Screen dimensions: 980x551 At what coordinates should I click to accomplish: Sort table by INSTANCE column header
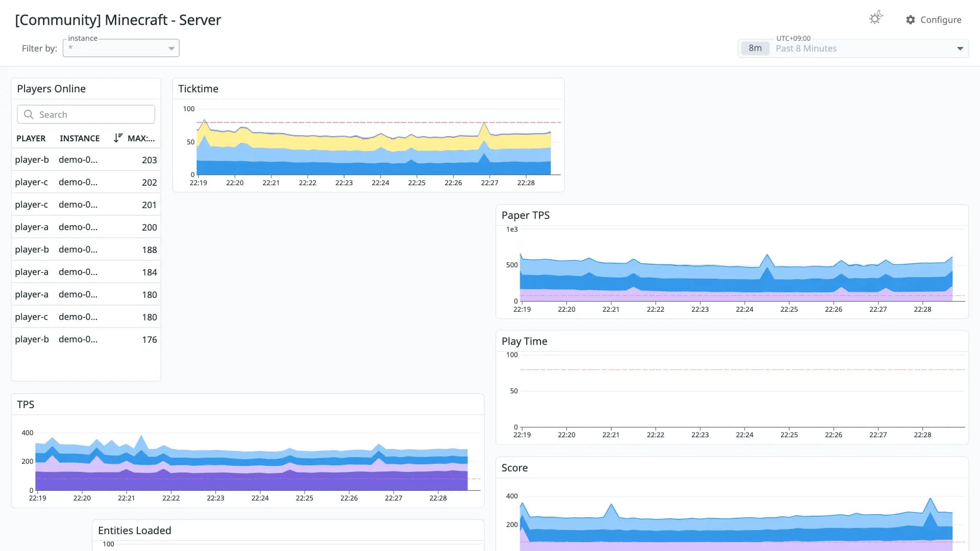click(x=80, y=138)
